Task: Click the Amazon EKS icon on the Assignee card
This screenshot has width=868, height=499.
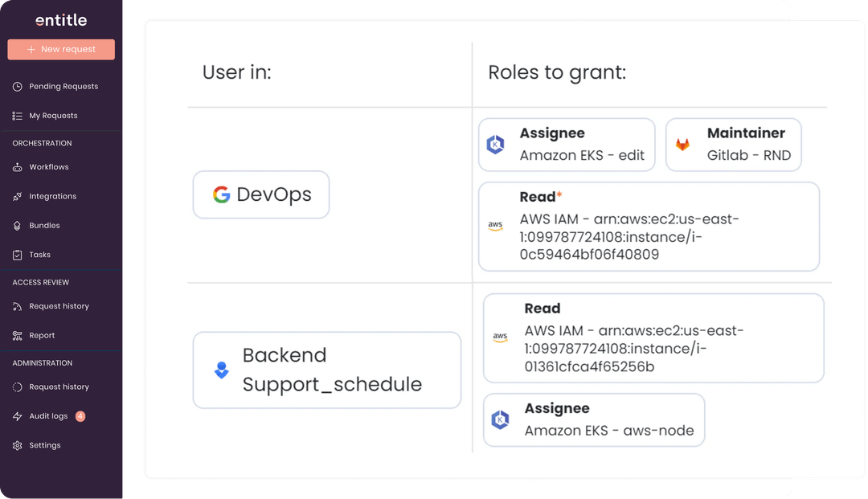Action: click(495, 145)
